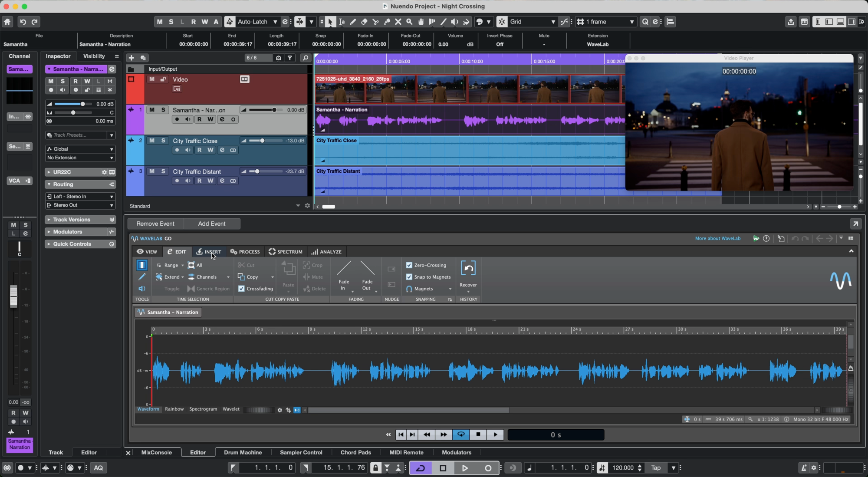Screen dimensions: 868x477
Task: Toggle the Snap to Magnets checkbox
Action: click(409, 277)
